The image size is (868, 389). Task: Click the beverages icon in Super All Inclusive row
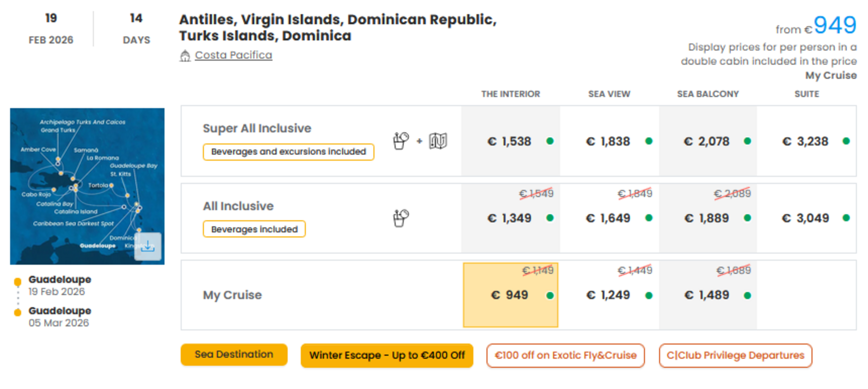point(401,141)
